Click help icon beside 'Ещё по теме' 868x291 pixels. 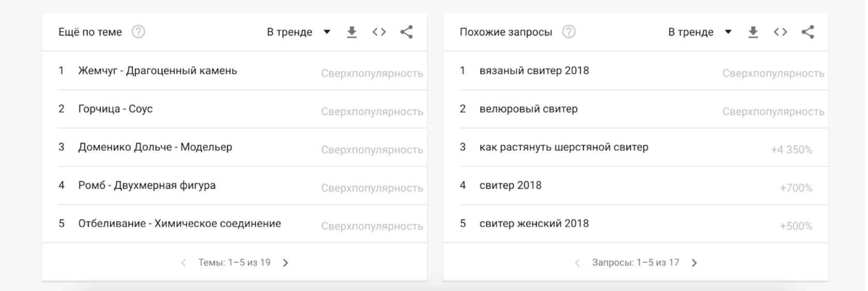(x=138, y=32)
